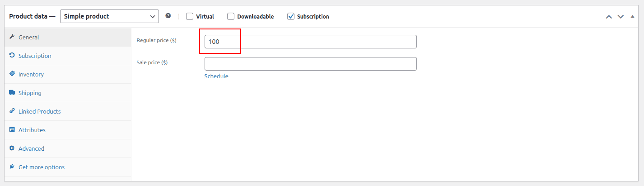Click the Get more options plug icon
Image resolution: width=644 pixels, height=186 pixels.
[x=12, y=167]
